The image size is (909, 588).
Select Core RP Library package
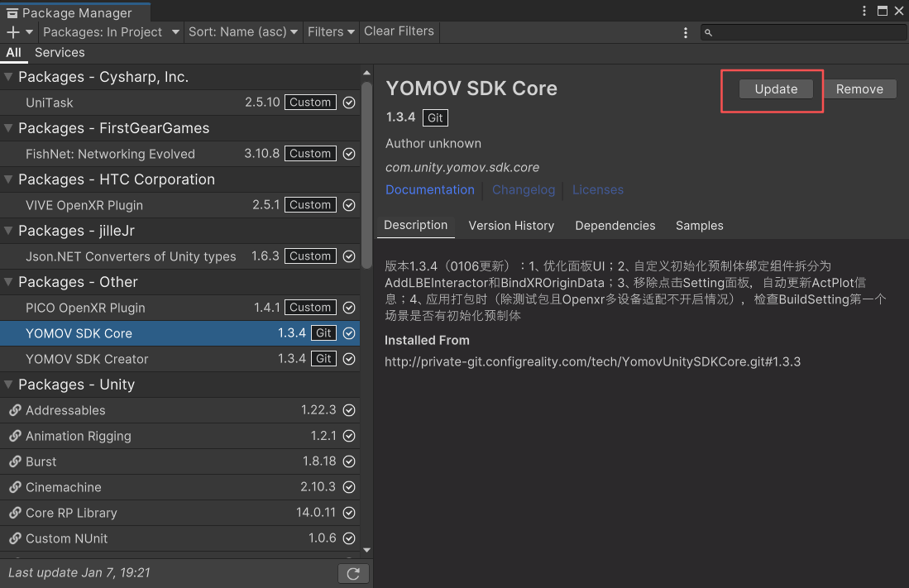tap(179, 513)
